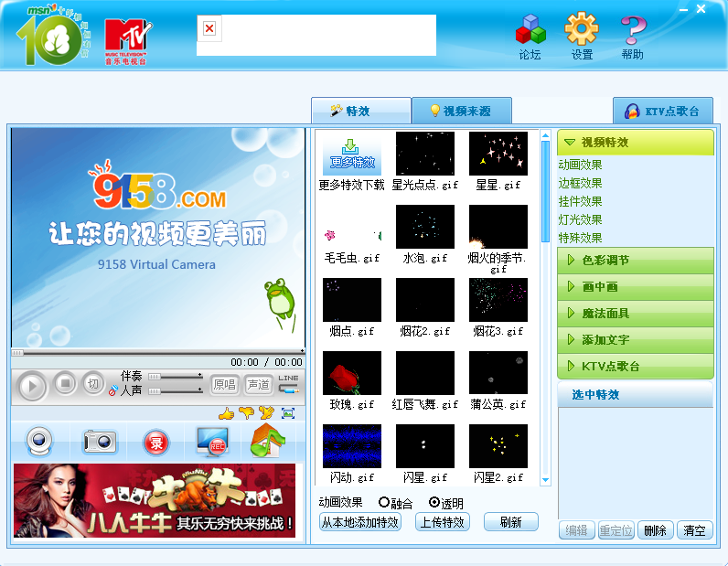Screen dimensions: 728x566
Task: Open the 设置 settings gear
Action: pyautogui.click(x=582, y=37)
